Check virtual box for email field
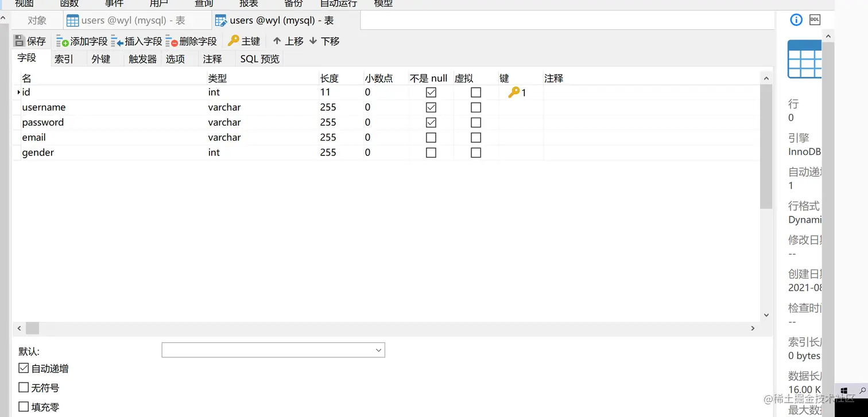The image size is (868, 417). 476,138
